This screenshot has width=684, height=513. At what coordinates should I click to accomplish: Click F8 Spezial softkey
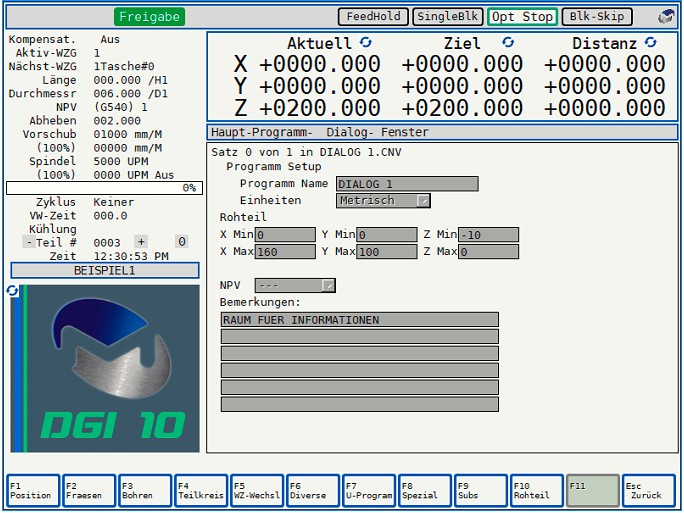pyautogui.click(x=425, y=491)
